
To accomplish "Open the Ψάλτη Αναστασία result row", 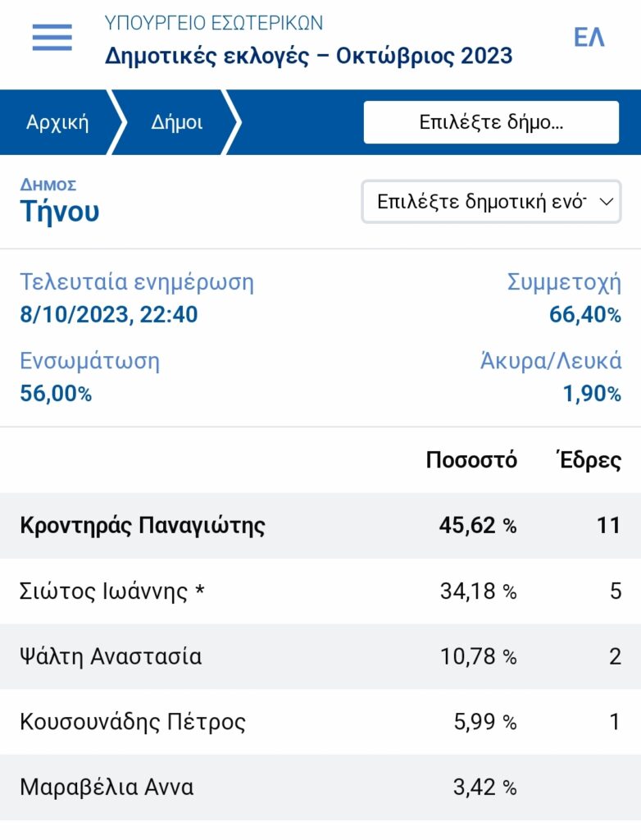I will 320,656.
